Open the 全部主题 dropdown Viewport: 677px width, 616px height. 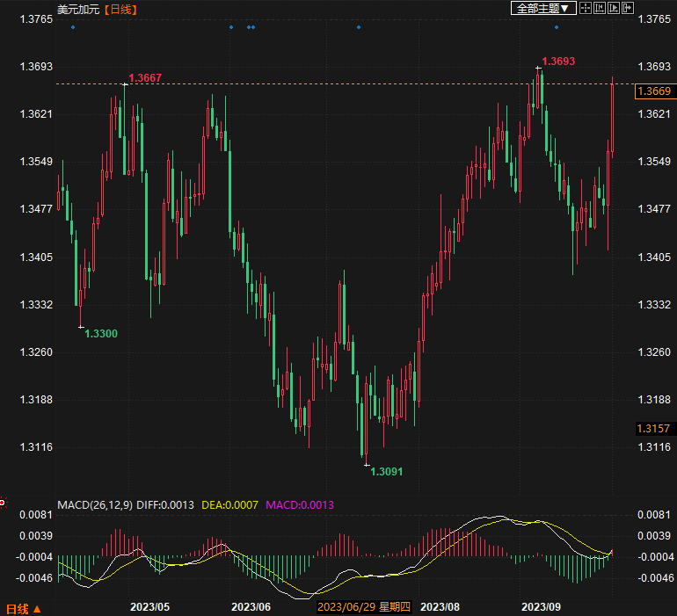click(544, 8)
